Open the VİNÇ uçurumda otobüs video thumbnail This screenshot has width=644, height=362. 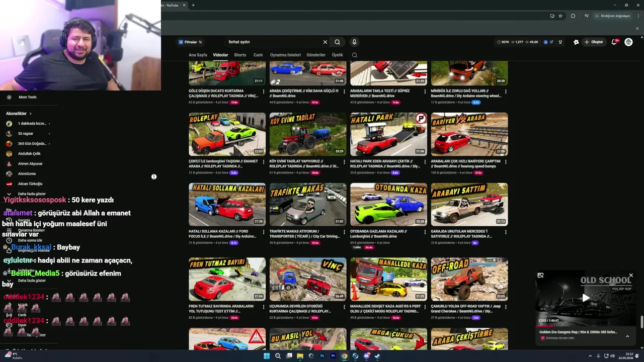308,280
